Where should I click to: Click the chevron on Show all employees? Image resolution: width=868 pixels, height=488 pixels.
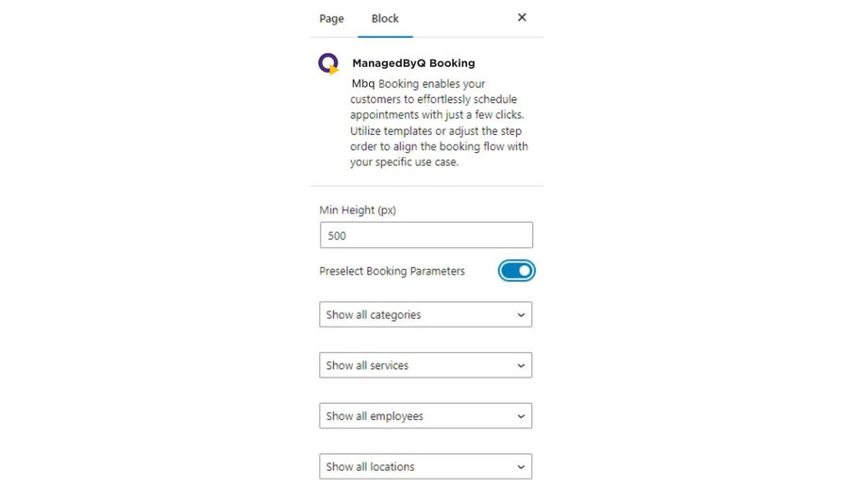click(x=521, y=416)
